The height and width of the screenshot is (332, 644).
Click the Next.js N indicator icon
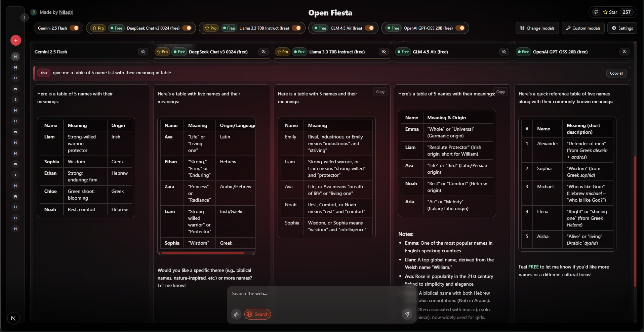(x=13, y=318)
